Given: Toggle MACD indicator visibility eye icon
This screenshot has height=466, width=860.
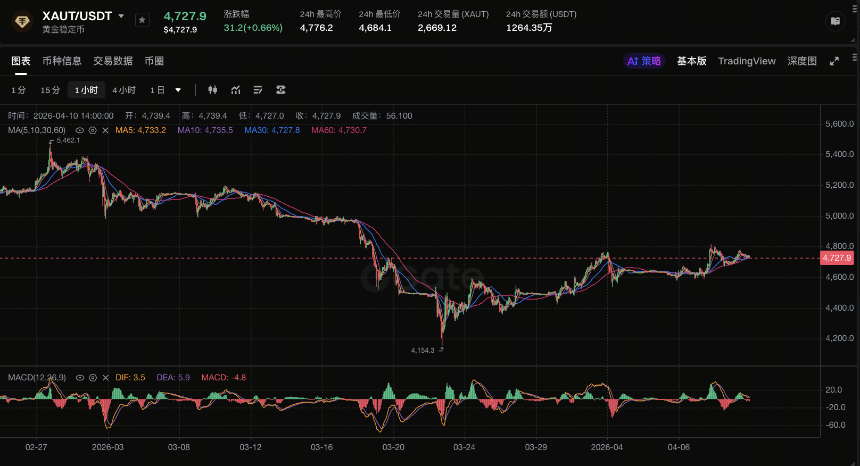Looking at the screenshot, I should pyautogui.click(x=80, y=378).
